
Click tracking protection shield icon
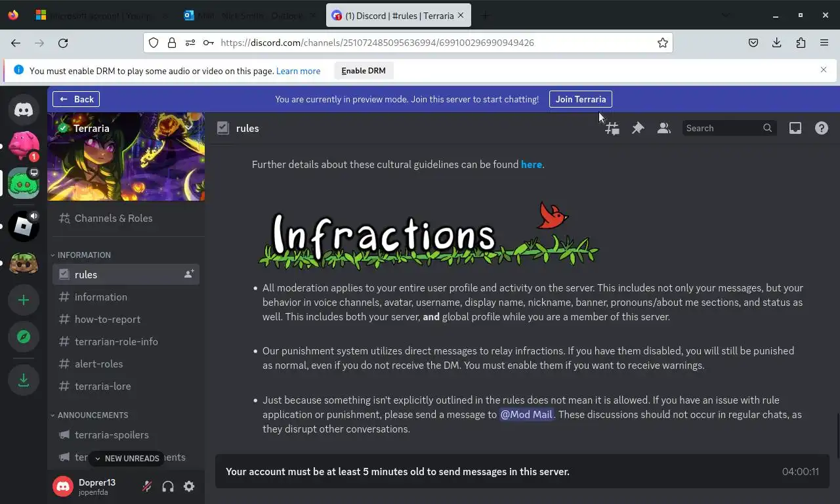pyautogui.click(x=154, y=43)
